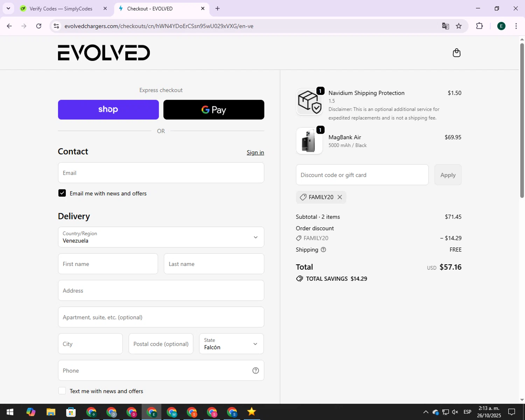The height and width of the screenshot is (420, 525).
Task: Focus the Postal code field
Action: [161, 344]
